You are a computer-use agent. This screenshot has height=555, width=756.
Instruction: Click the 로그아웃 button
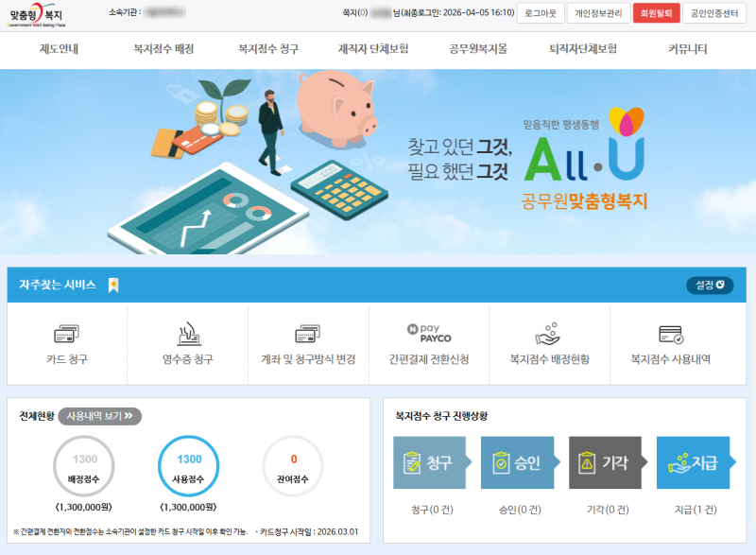tap(541, 13)
